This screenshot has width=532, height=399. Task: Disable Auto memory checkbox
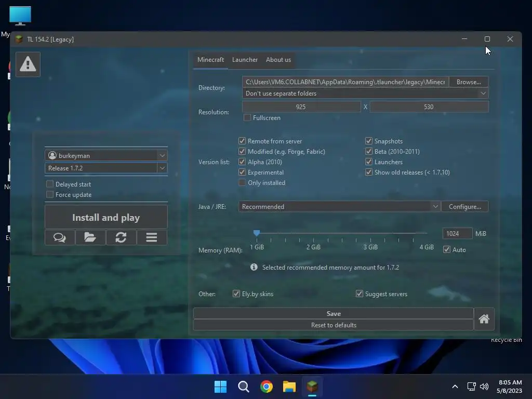[x=447, y=250]
